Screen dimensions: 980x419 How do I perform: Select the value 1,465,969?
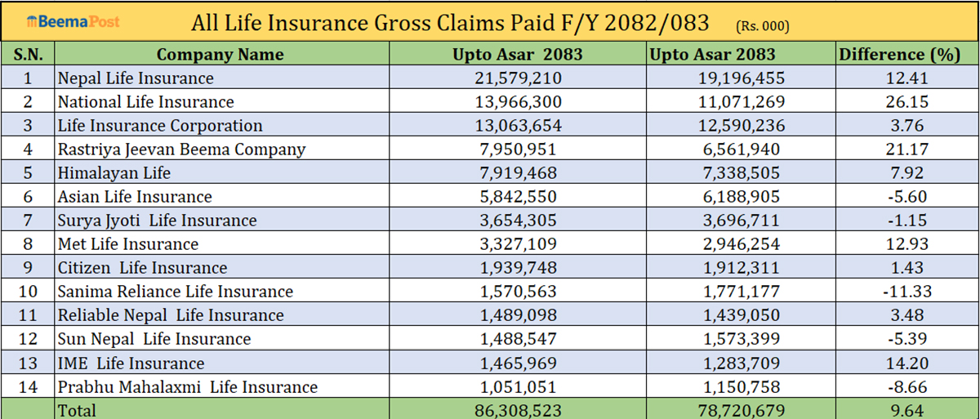[x=518, y=363]
